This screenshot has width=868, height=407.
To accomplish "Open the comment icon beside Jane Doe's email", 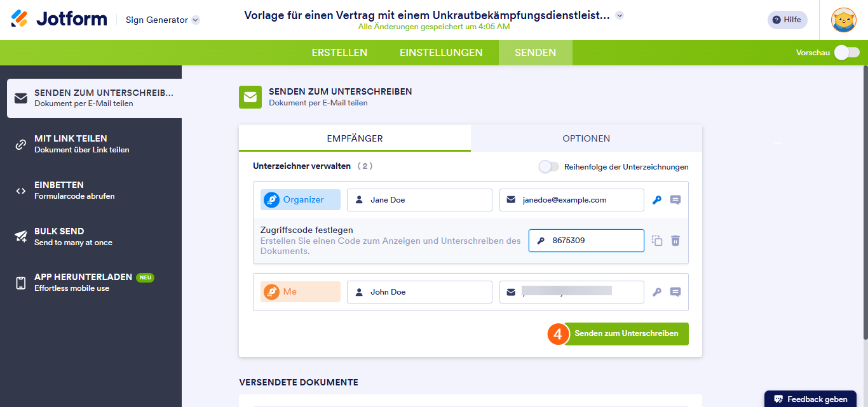I will click(675, 199).
